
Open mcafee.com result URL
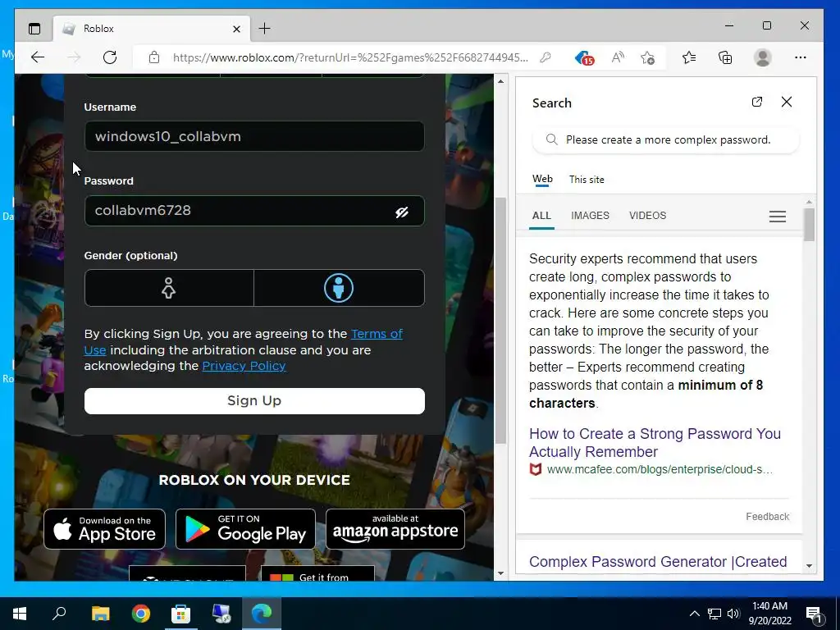660,470
